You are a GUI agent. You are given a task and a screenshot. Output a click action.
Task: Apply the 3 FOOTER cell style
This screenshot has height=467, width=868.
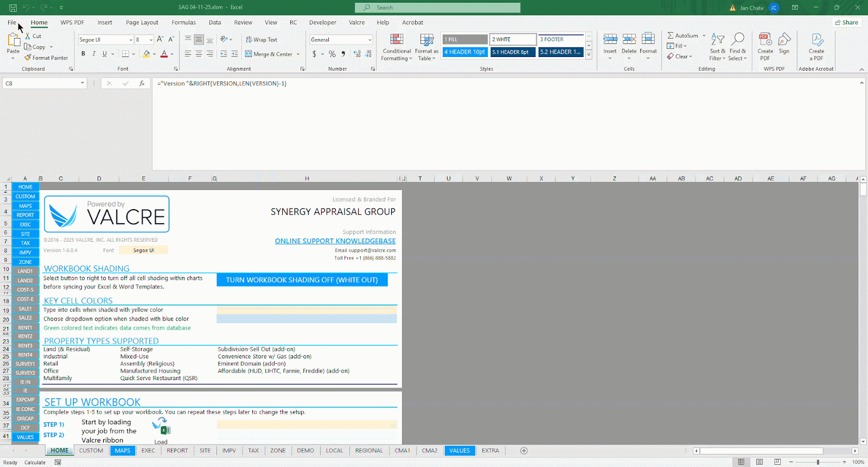tap(560, 39)
